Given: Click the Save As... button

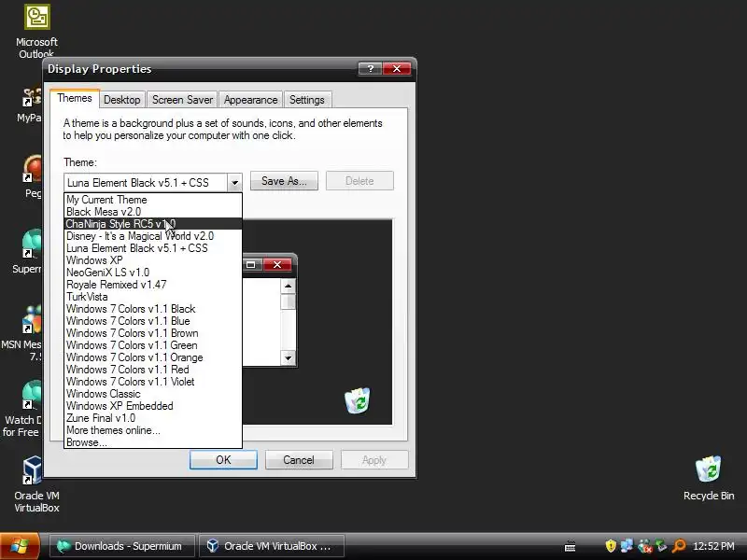Looking at the screenshot, I should tap(284, 181).
